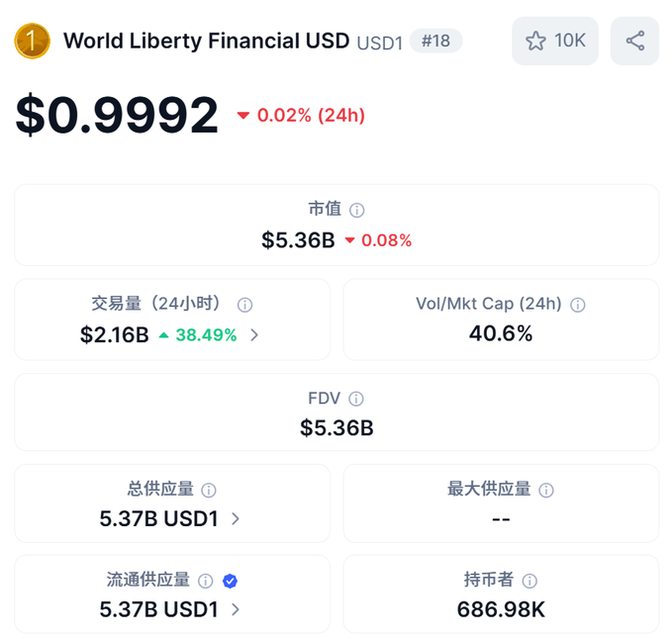672x639 pixels.
Task: Click info icon next to 总供应量
Action: [x=209, y=490]
